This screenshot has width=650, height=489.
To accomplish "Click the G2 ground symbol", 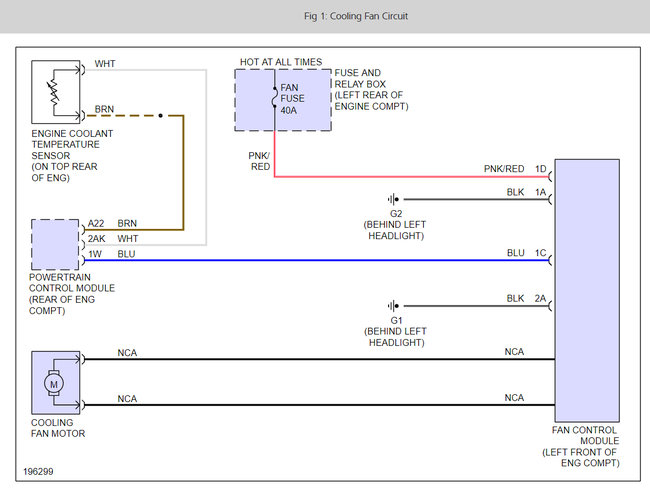I will (393, 199).
